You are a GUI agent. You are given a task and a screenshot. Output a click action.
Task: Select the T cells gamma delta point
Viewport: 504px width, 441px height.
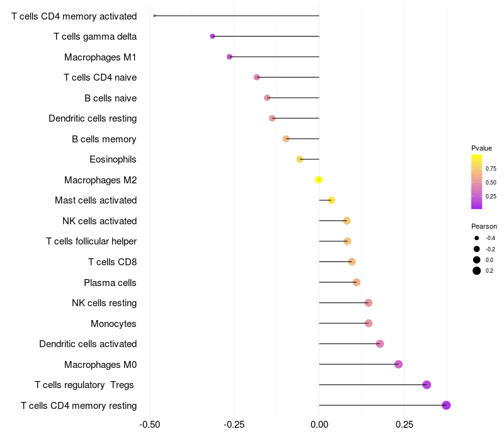(x=212, y=37)
